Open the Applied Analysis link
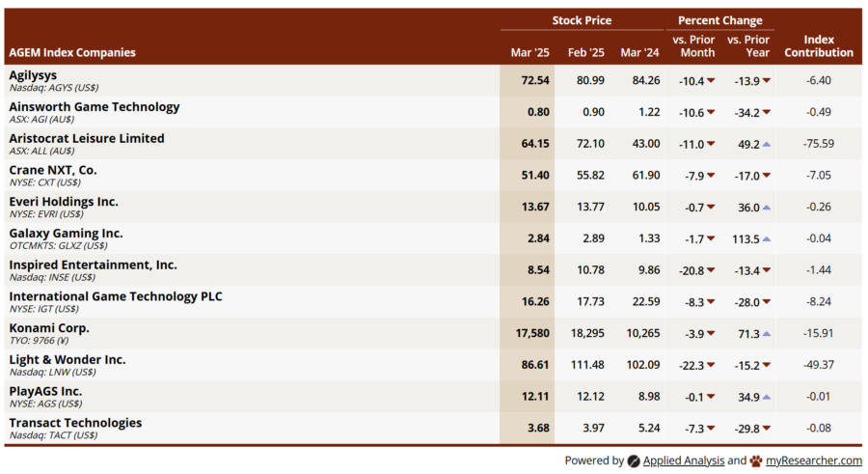868x474 pixels. [683, 460]
